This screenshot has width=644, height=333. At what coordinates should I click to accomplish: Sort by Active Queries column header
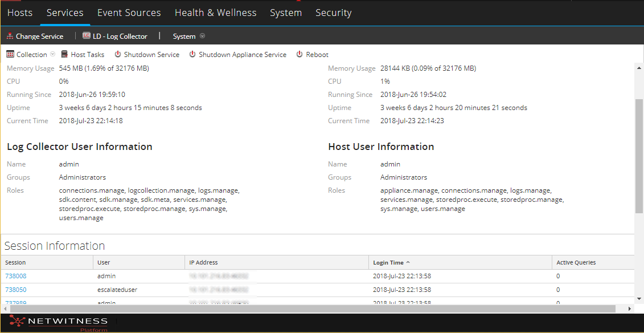593,262
